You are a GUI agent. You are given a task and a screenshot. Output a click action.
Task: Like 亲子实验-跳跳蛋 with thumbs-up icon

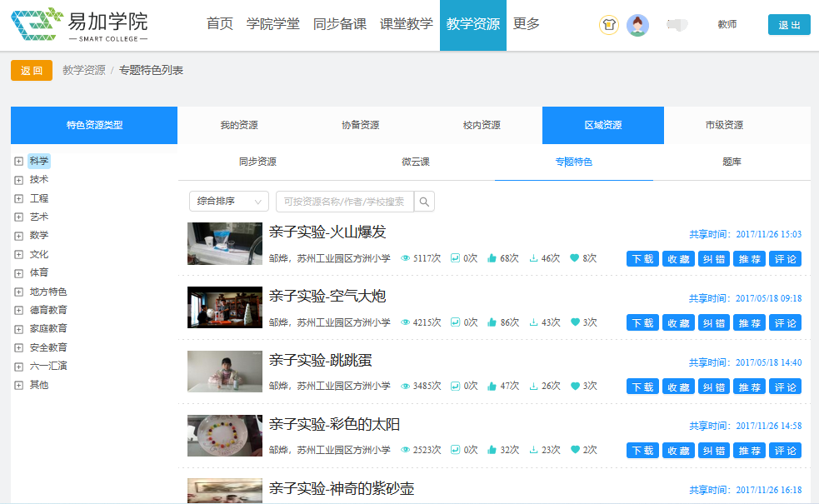pos(492,386)
